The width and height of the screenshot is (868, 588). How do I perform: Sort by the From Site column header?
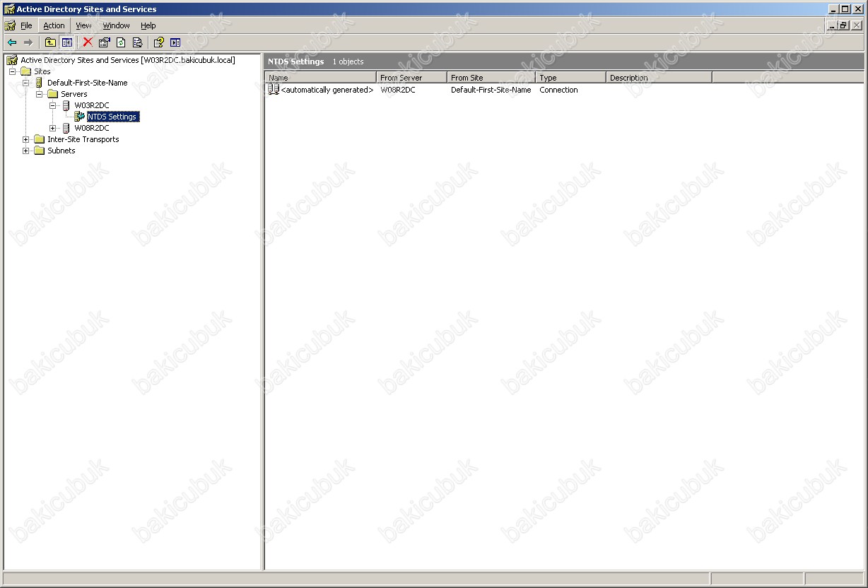491,78
